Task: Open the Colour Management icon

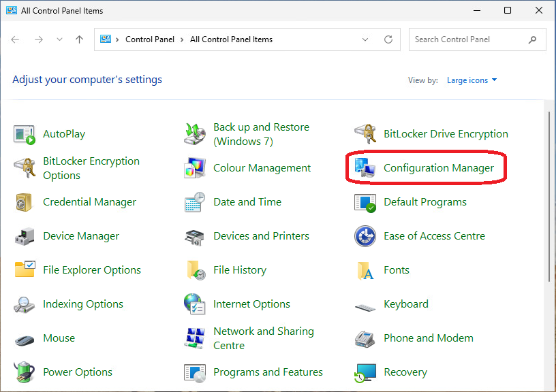Action: point(195,168)
